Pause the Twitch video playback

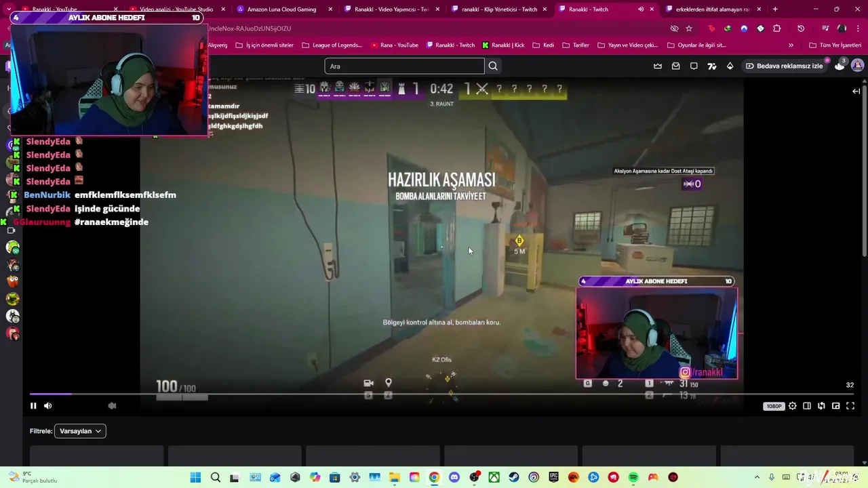click(x=33, y=406)
